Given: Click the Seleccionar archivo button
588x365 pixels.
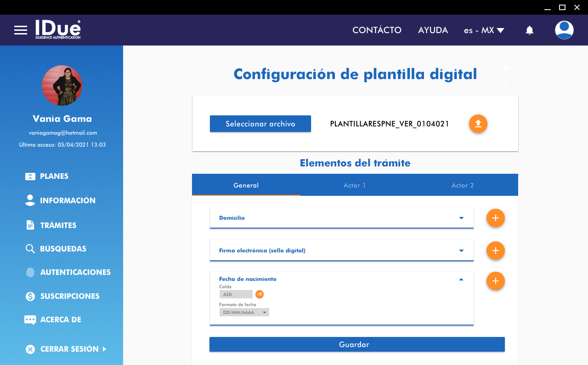Looking at the screenshot, I should [x=260, y=124].
